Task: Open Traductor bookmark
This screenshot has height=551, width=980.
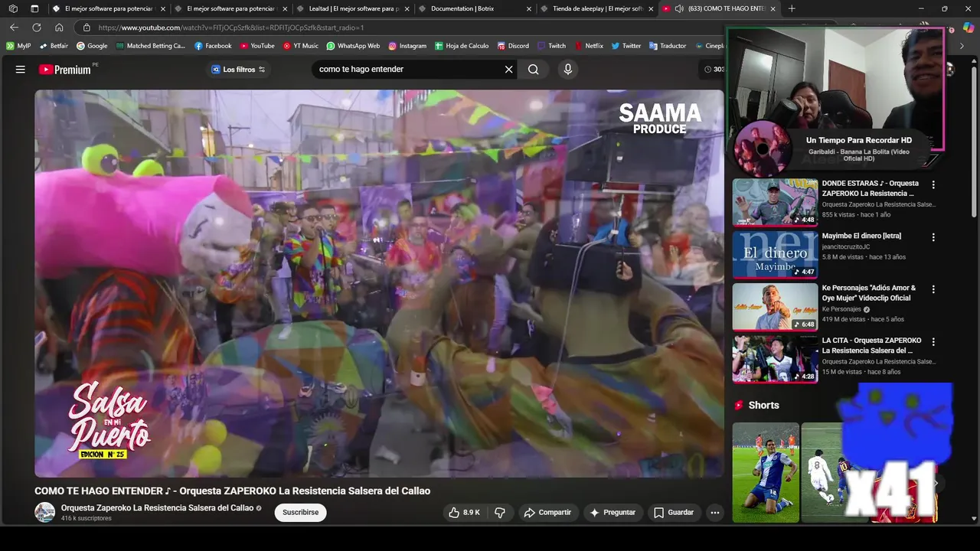Action: click(x=668, y=46)
